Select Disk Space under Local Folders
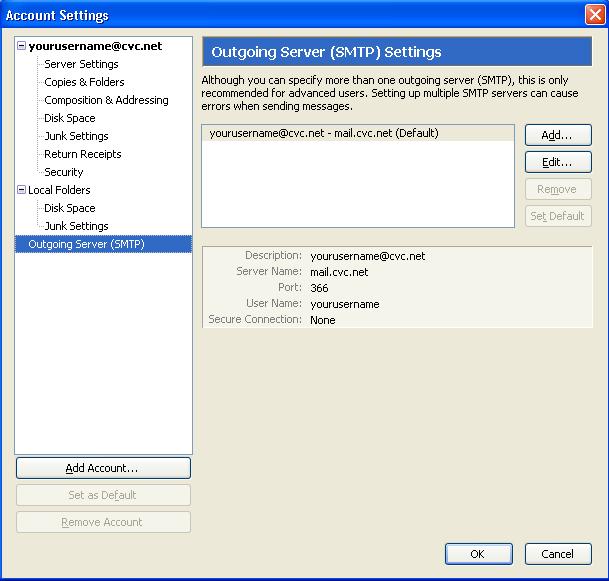 pyautogui.click(x=70, y=208)
